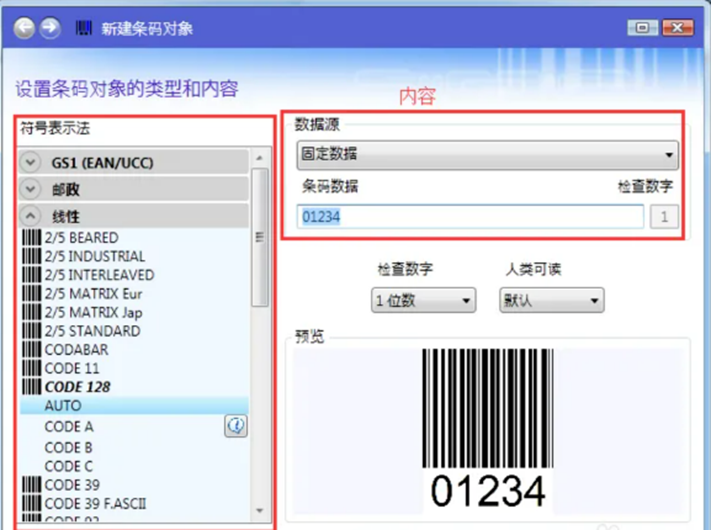Select CODE 128 symbology
711x530 pixels.
(x=78, y=387)
